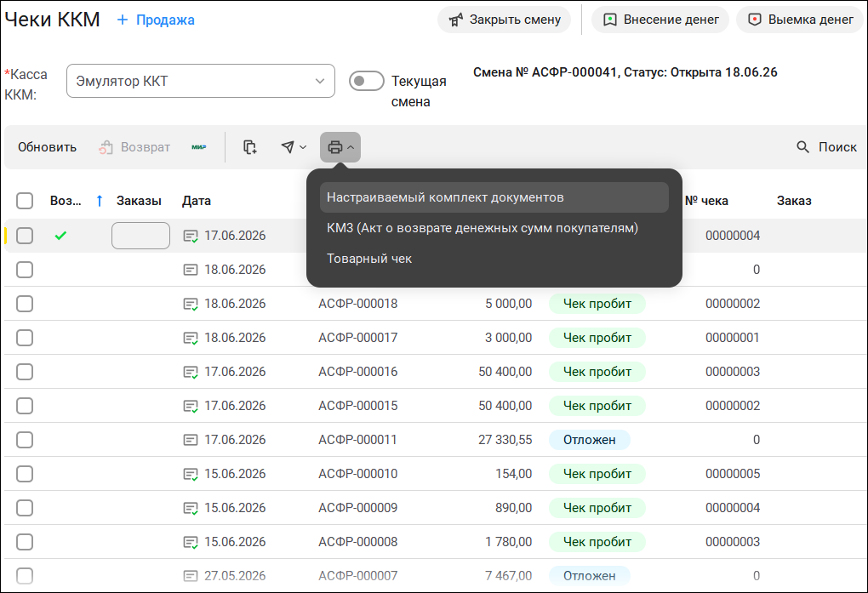868x593 pixels.
Task: Click the amount 1 780,00
Action: pos(508,542)
